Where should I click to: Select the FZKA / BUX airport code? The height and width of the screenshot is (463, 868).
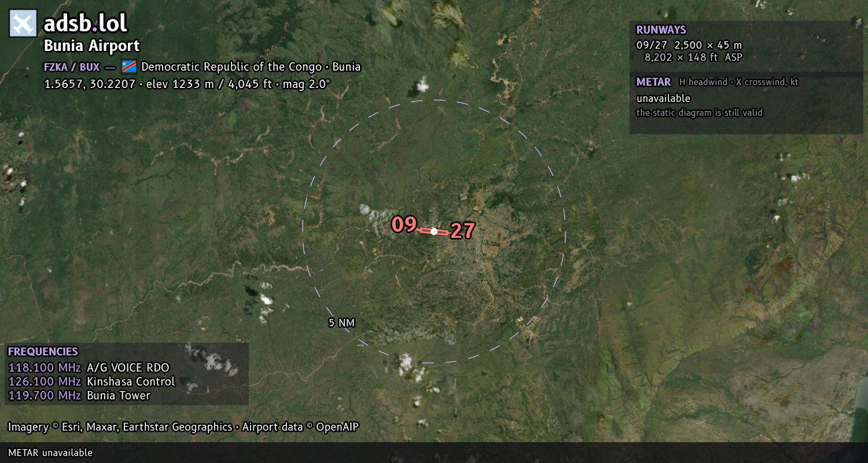[x=72, y=67]
